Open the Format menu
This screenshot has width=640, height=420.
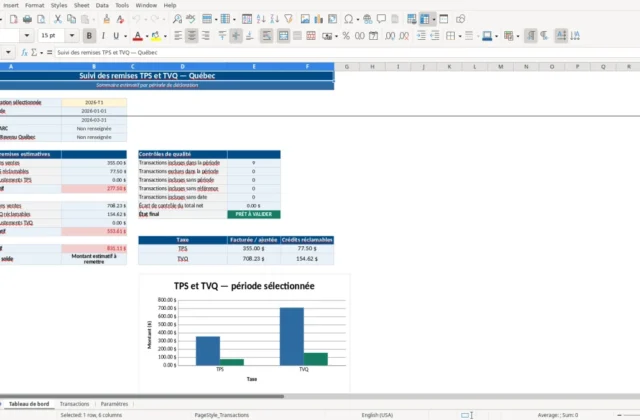point(35,5)
